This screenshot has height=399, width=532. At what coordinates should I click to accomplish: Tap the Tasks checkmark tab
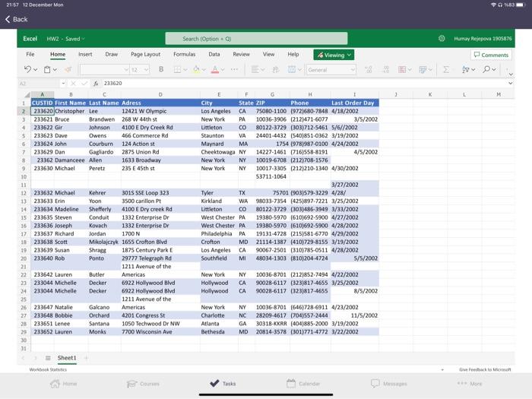[223, 383]
